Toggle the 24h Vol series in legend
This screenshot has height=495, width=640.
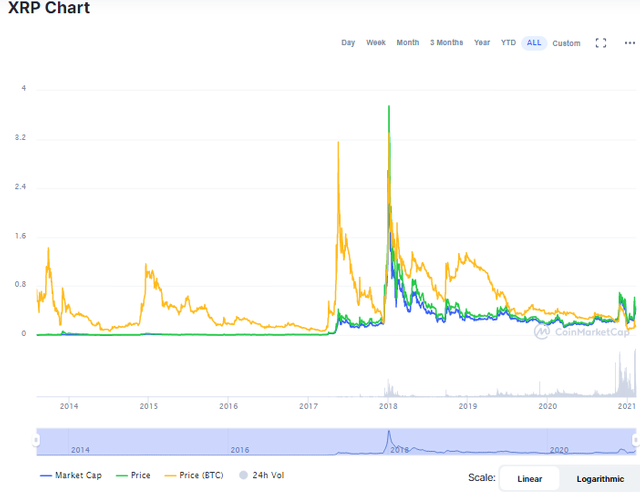[x=262, y=475]
